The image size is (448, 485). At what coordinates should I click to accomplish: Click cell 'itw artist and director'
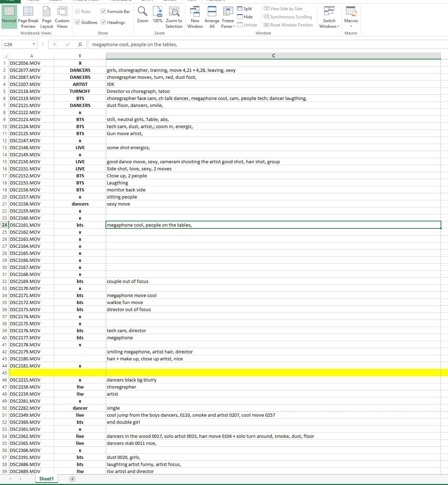273,471
